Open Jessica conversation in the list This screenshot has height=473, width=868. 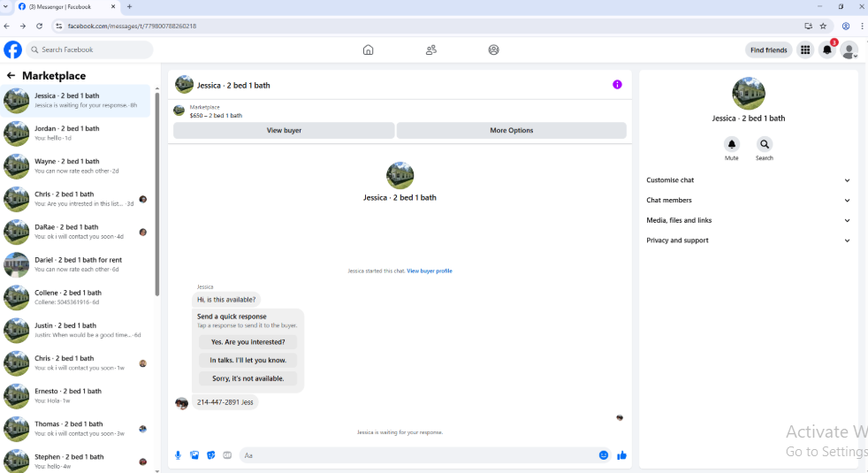[x=76, y=100]
